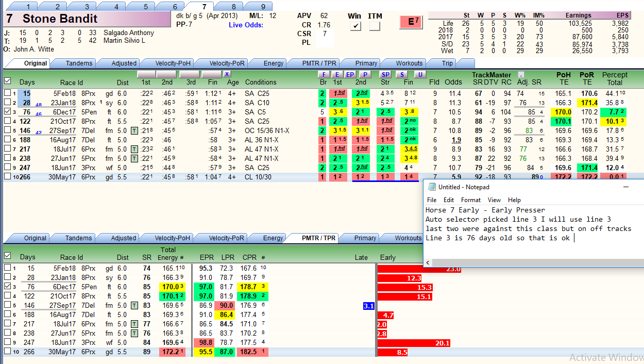
Task: Open the Format menu in Notepad
Action: pos(471,200)
